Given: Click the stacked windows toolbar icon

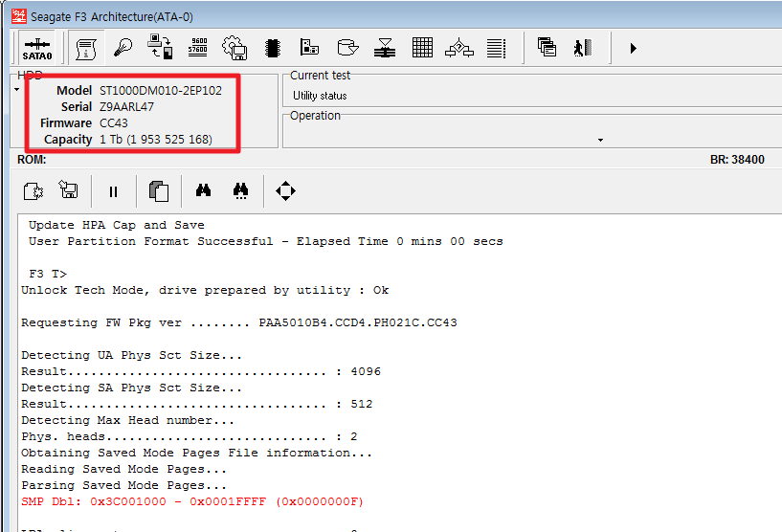Looking at the screenshot, I should click(547, 48).
